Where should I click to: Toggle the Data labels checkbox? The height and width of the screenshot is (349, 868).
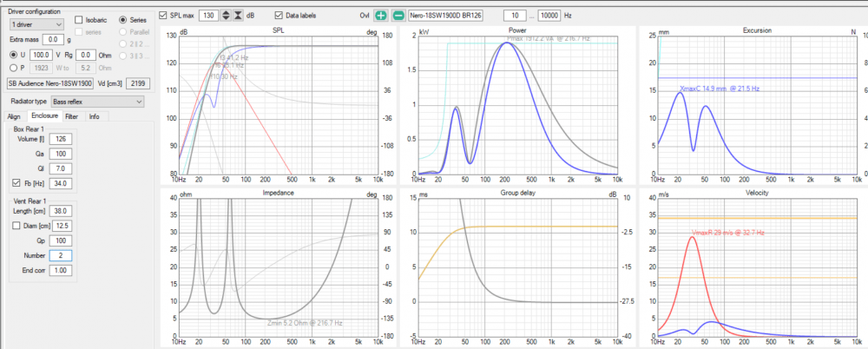[x=279, y=16]
